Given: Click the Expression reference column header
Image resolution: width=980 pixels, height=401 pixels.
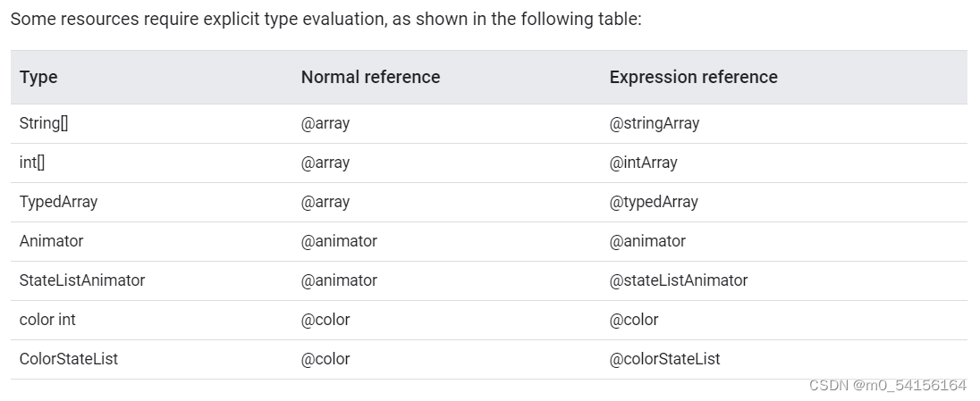Looking at the screenshot, I should pyautogui.click(x=694, y=77).
